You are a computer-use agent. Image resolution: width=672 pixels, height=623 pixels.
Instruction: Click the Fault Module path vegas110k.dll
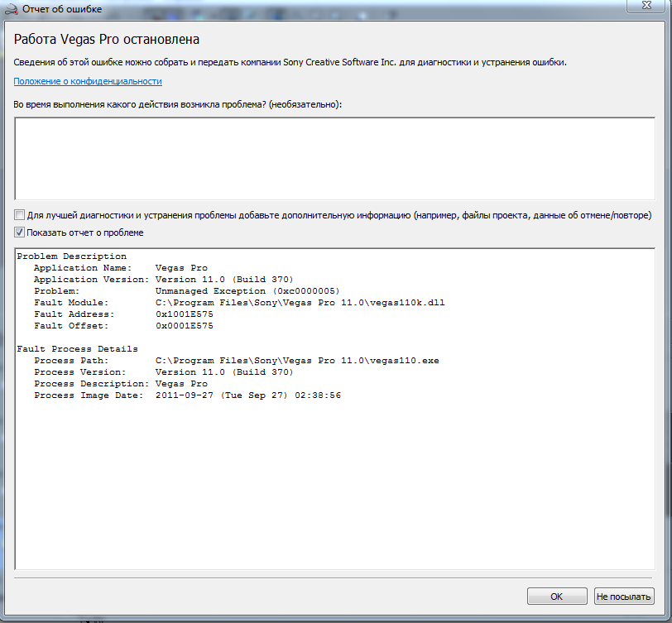coord(300,303)
